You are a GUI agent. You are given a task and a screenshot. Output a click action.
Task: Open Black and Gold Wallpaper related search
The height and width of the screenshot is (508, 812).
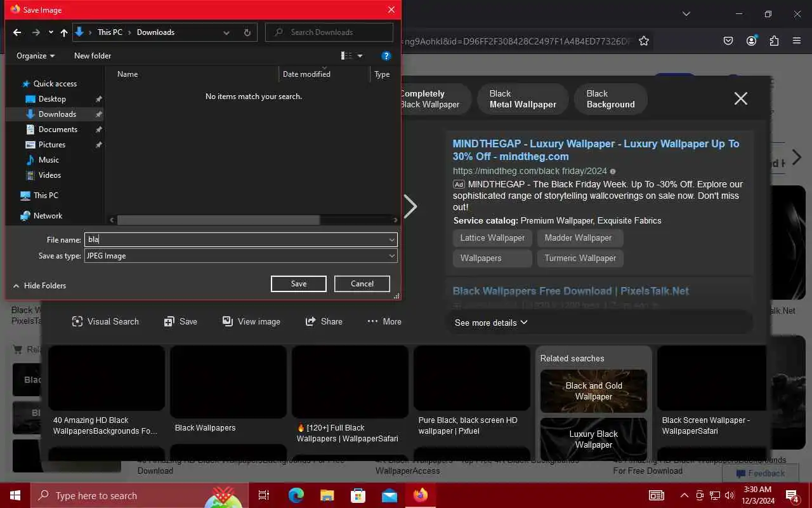click(x=594, y=391)
